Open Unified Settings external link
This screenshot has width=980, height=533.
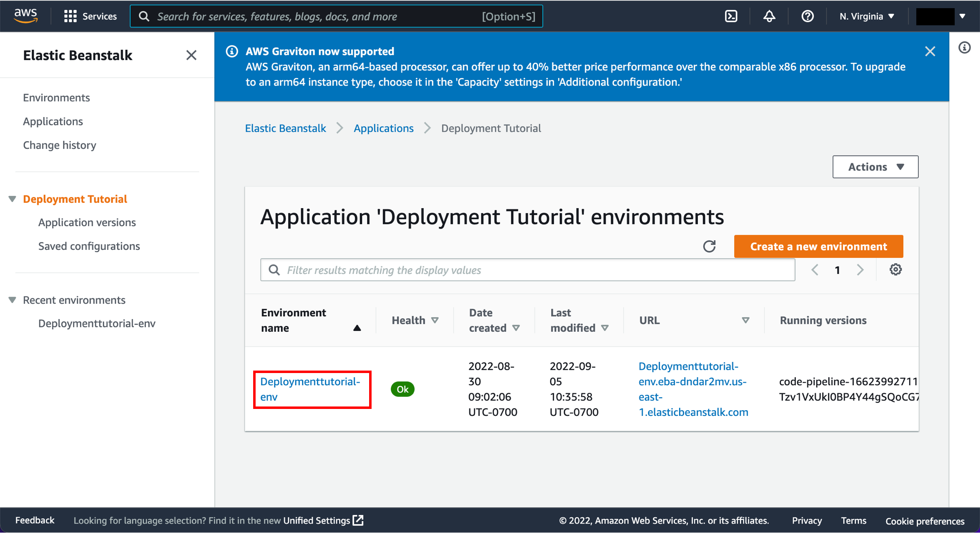[x=323, y=520]
